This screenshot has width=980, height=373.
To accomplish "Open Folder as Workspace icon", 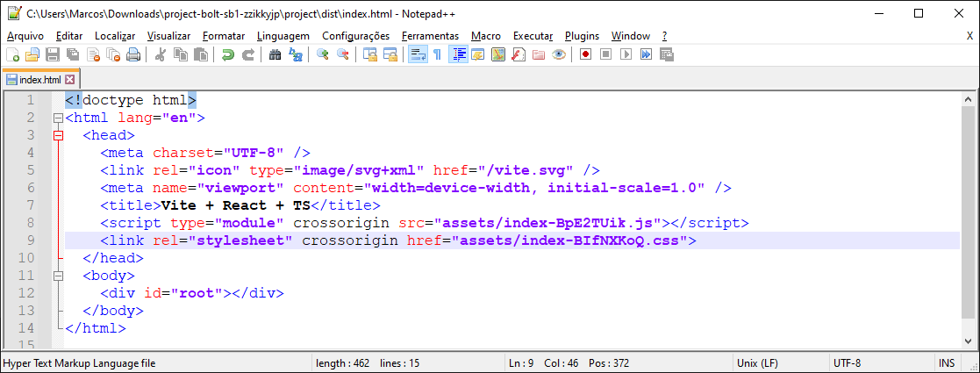I will pyautogui.click(x=538, y=55).
